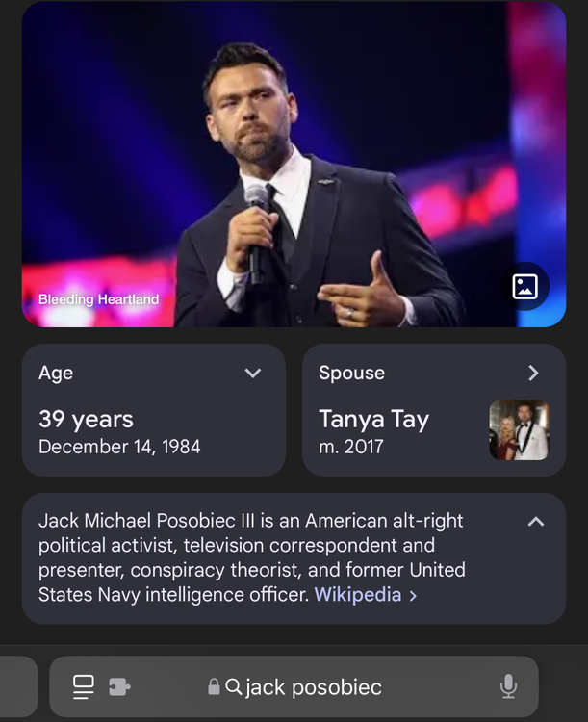Open the page menu icon in address bar

pyautogui.click(x=84, y=686)
